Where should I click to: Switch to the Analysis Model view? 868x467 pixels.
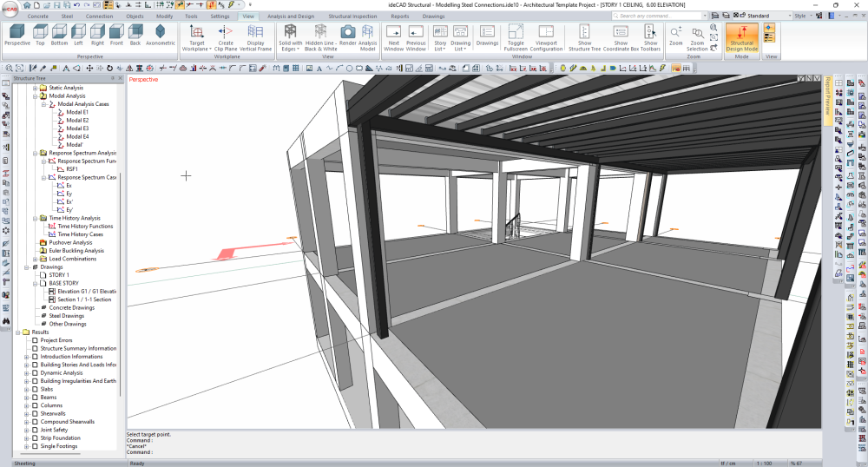(368, 35)
